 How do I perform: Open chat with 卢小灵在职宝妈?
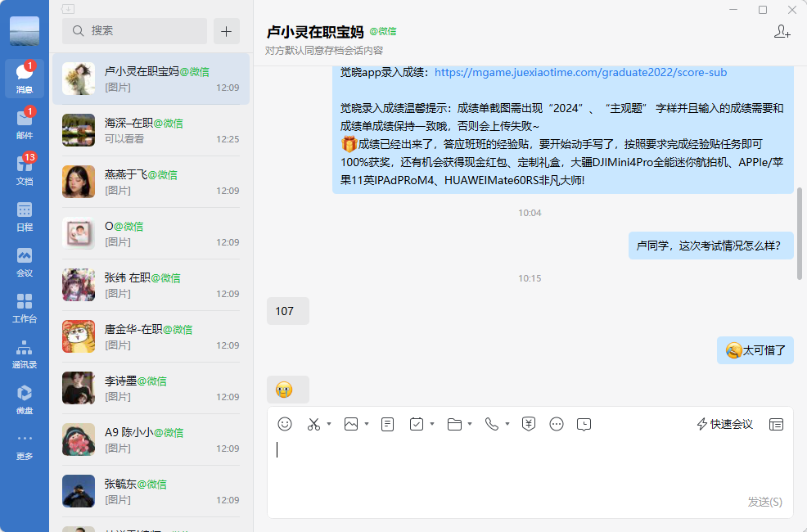(151, 79)
